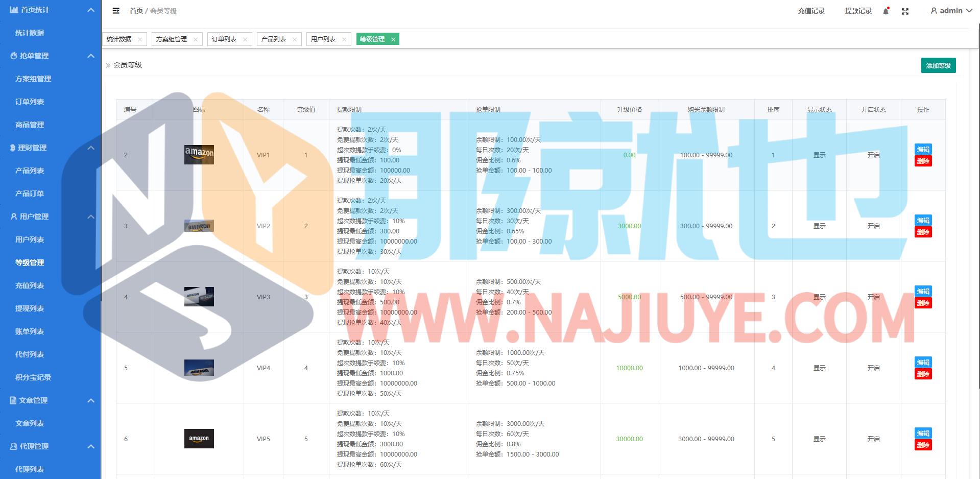Image resolution: width=980 pixels, height=479 pixels.
Task: Click 删除 for the VIP3 row
Action: point(923,303)
